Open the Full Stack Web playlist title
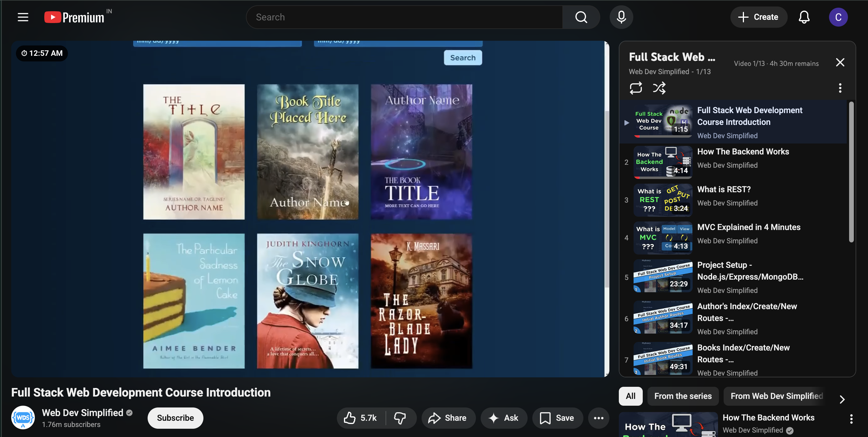This screenshot has height=437, width=868. [x=672, y=57]
